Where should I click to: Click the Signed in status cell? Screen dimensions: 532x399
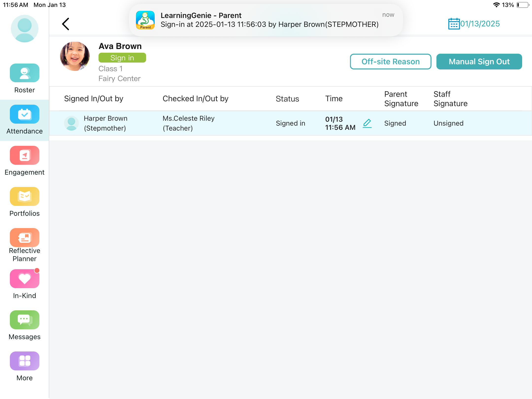[x=290, y=123]
